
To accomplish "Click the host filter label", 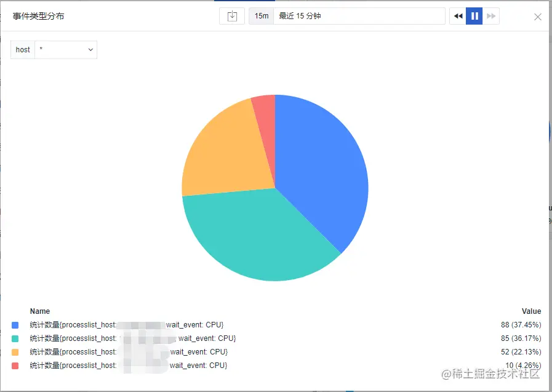I will tap(23, 50).
